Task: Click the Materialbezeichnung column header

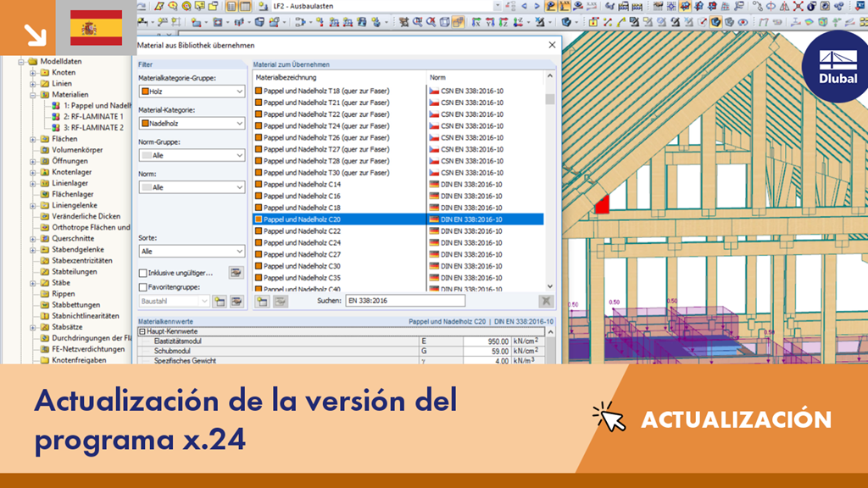Action: coord(339,77)
